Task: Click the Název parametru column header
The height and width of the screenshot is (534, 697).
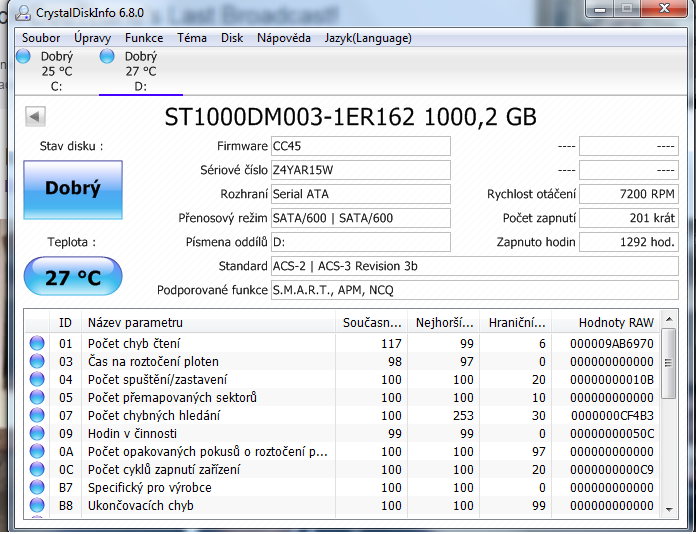Action: point(208,323)
